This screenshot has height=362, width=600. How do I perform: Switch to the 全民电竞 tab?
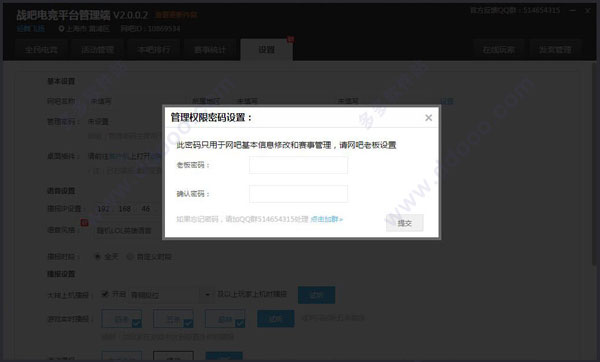(41, 50)
